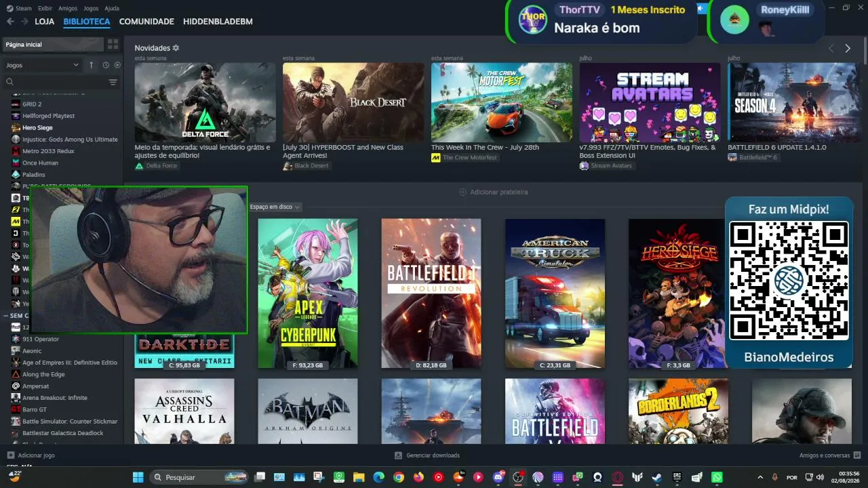The height and width of the screenshot is (488, 868).
Task: Open the Black Desert news source link
Action: (306, 165)
